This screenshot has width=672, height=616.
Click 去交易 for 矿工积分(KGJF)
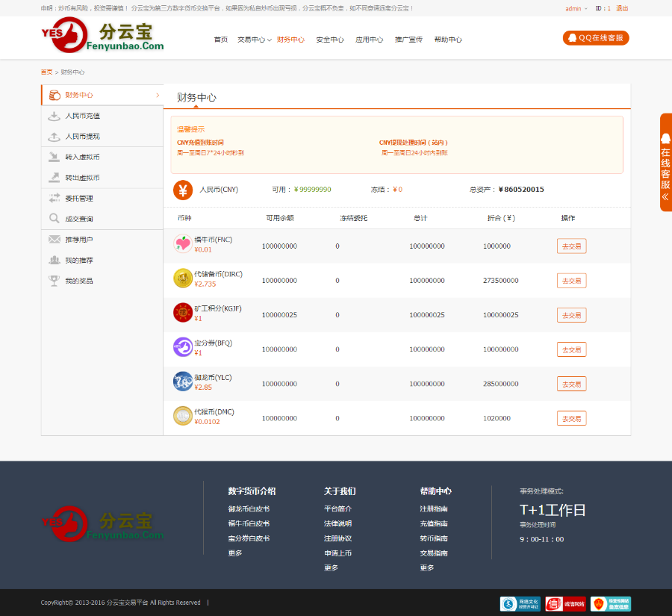tap(572, 315)
